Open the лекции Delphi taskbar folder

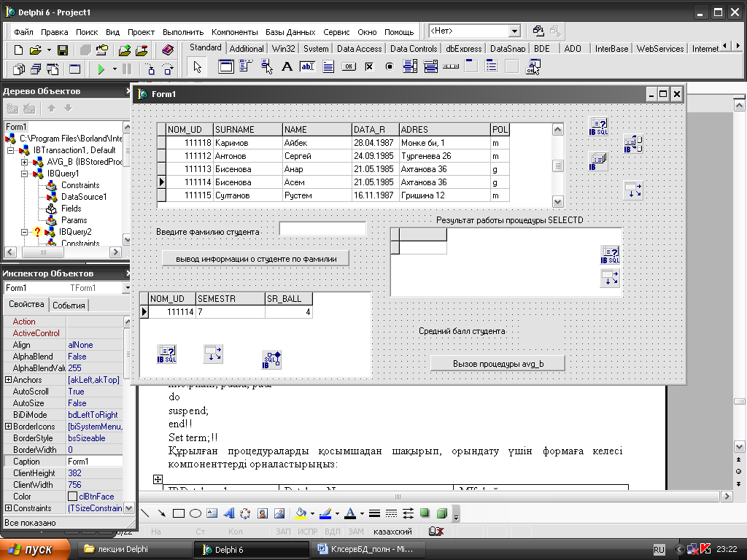click(x=134, y=550)
